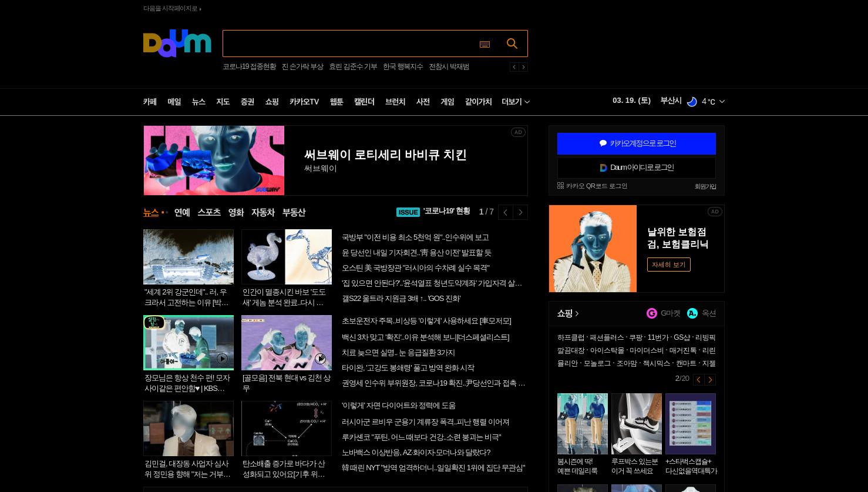Open the on-screen keyboard icon in search box
Image resolution: width=868 pixels, height=492 pixels.
[485, 44]
